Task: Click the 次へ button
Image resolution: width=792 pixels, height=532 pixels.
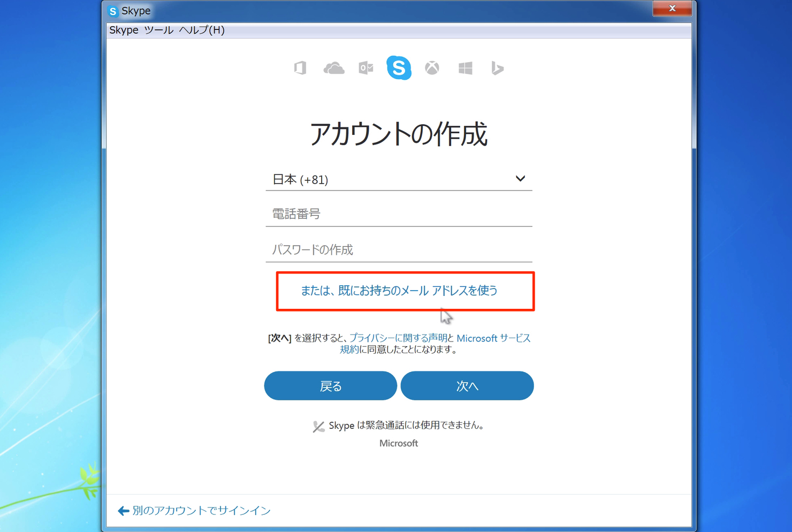Action: pos(467,386)
